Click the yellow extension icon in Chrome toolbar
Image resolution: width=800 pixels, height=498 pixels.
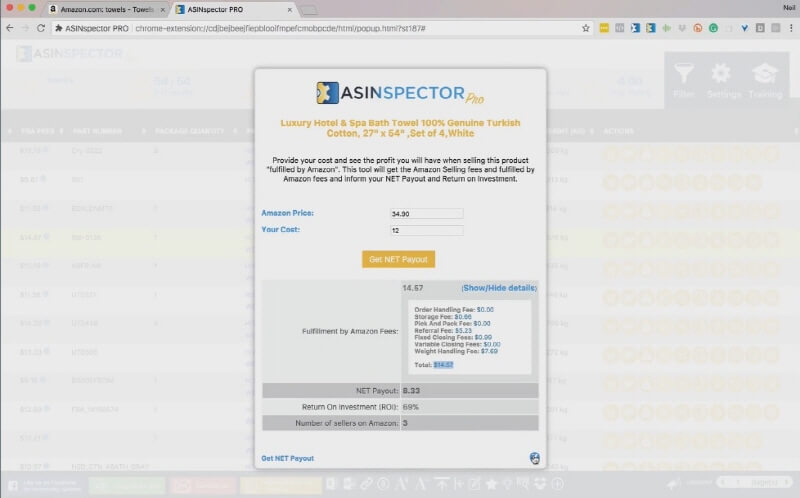[x=604, y=28]
